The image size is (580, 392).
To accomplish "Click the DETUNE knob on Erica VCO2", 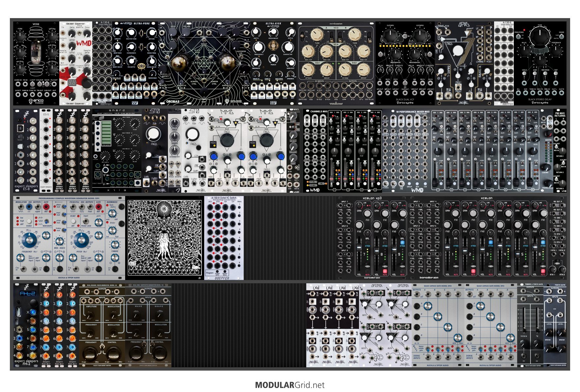I will (52, 36).
